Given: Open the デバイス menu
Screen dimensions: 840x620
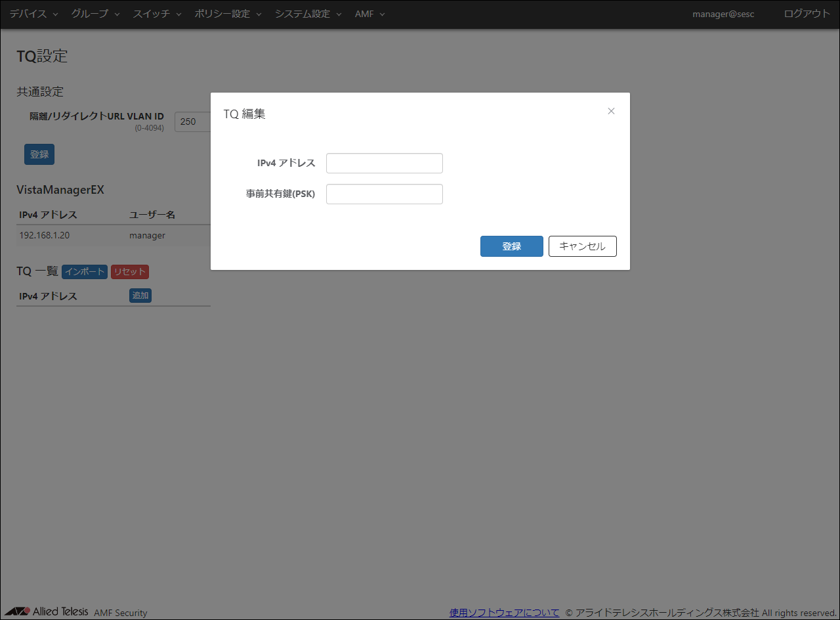Looking at the screenshot, I should point(33,14).
